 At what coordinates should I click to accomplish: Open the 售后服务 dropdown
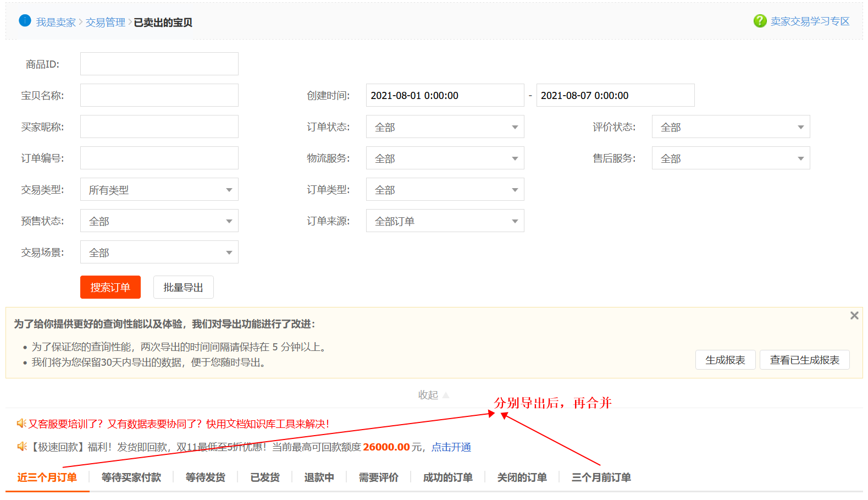[730, 158]
